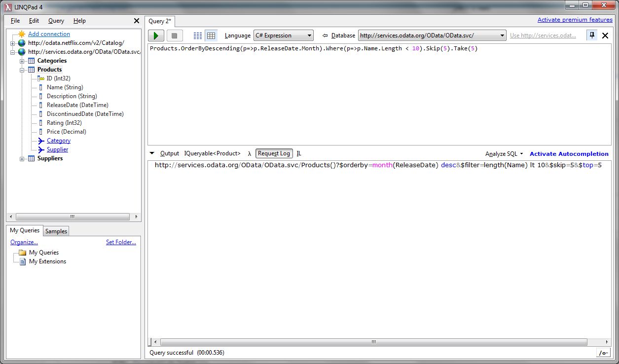The image size is (619, 364).
Task: Collapse the services.odata.org connection node
Action: 13,52
